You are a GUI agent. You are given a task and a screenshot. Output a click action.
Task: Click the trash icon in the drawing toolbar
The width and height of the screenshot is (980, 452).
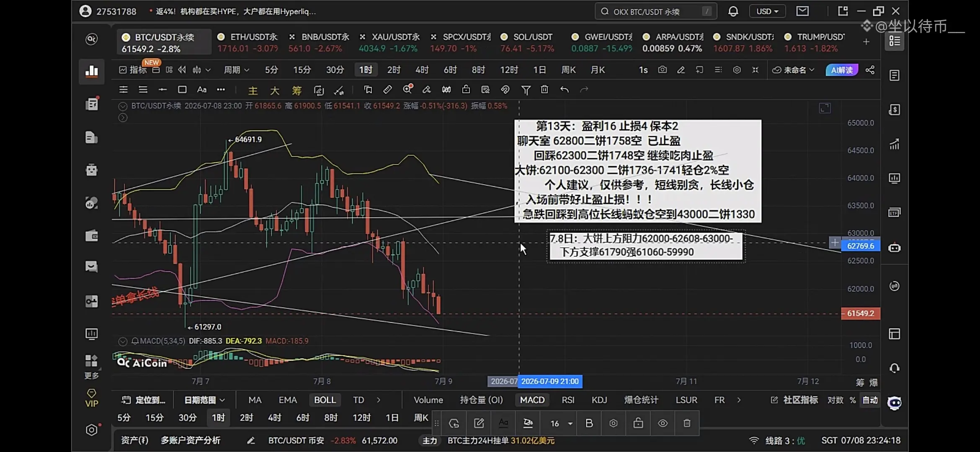[x=544, y=90]
